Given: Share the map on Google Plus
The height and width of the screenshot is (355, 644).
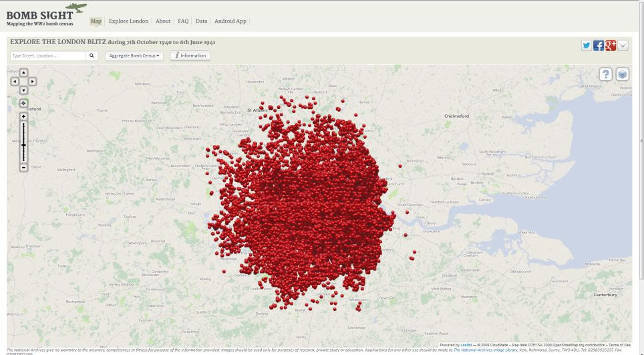Looking at the screenshot, I should [x=611, y=45].
